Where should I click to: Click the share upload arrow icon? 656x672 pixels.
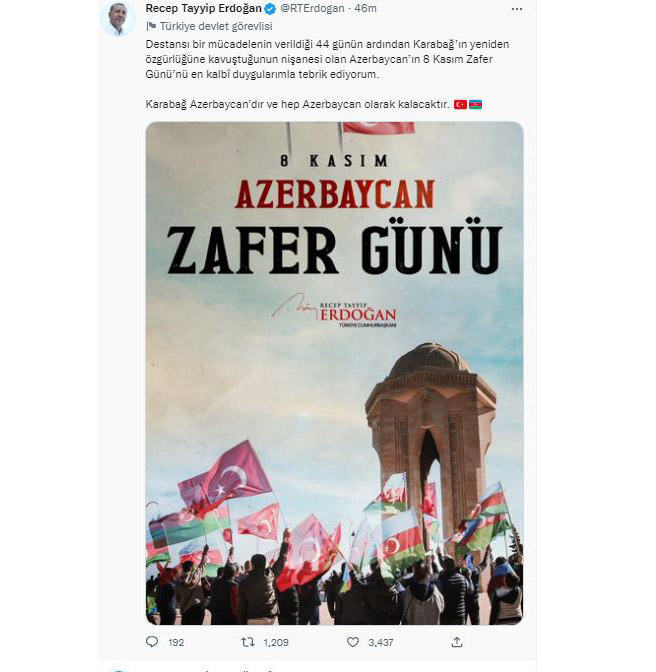(x=457, y=642)
